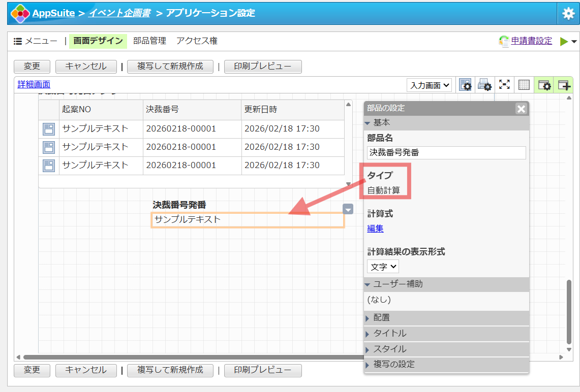Open print settings via the printer gear icon
Screen dimensions: 580x392
485,84
